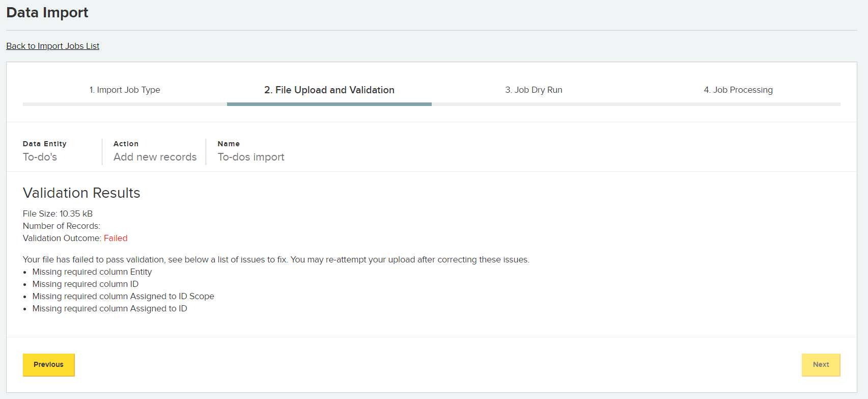Image resolution: width=868 pixels, height=399 pixels.
Task: Select the To-do's data entity value
Action: pos(40,157)
